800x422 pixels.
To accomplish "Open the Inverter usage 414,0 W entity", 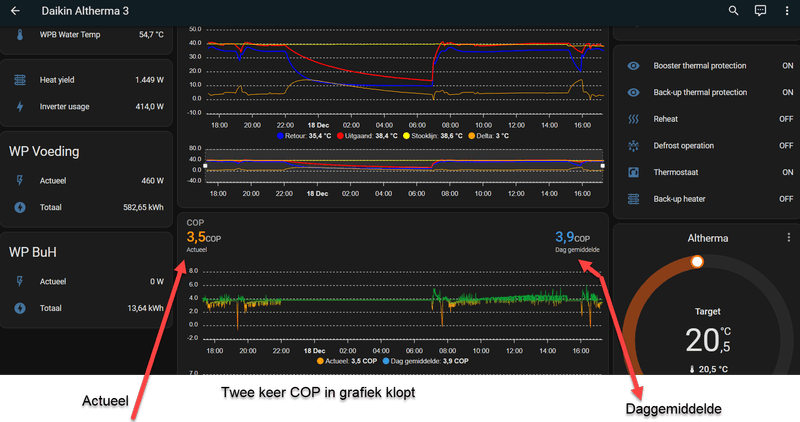I will 87,107.
